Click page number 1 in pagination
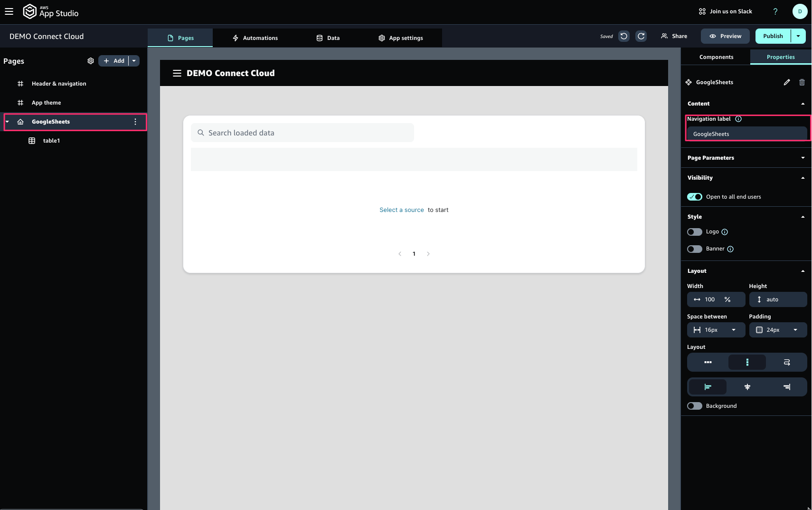The height and width of the screenshot is (510, 812). (414, 254)
